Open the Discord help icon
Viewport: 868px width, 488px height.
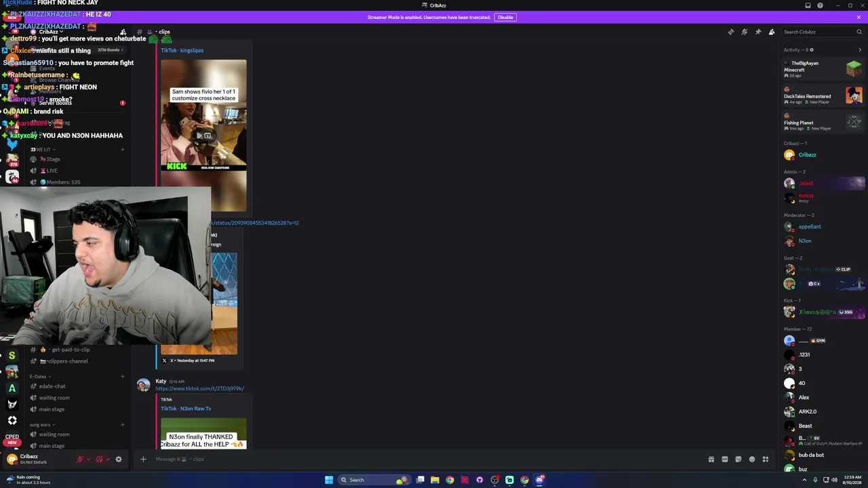tap(820, 5)
